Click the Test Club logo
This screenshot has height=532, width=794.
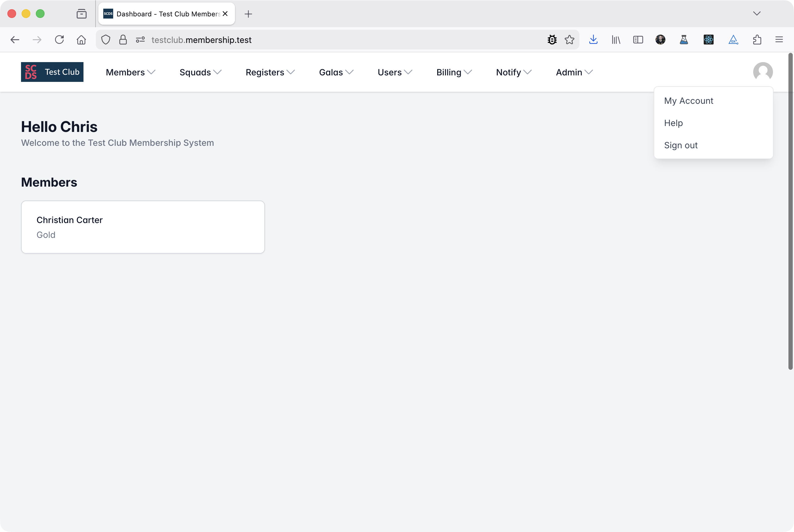tap(52, 72)
